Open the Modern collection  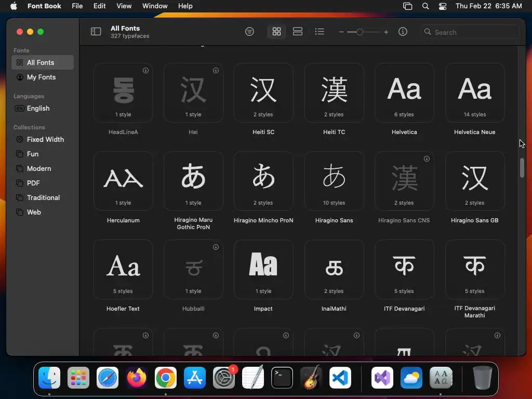click(43, 169)
